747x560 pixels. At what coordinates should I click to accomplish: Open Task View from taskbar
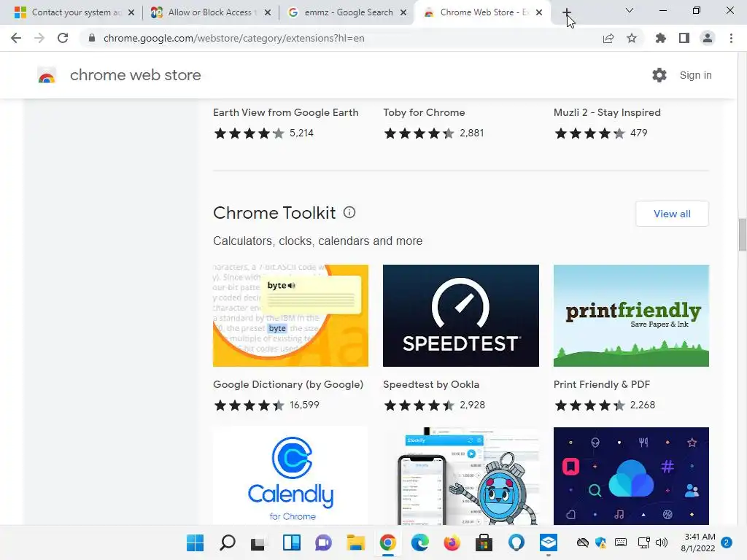coord(258,542)
